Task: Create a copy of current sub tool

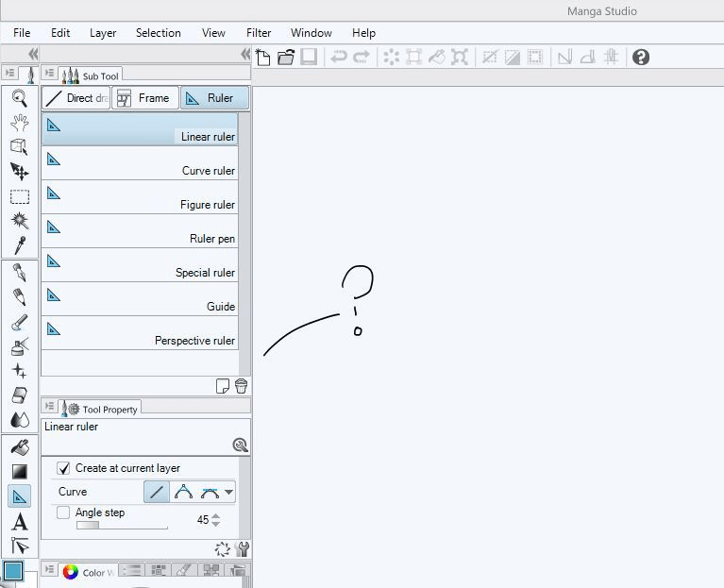Action: tap(223, 386)
